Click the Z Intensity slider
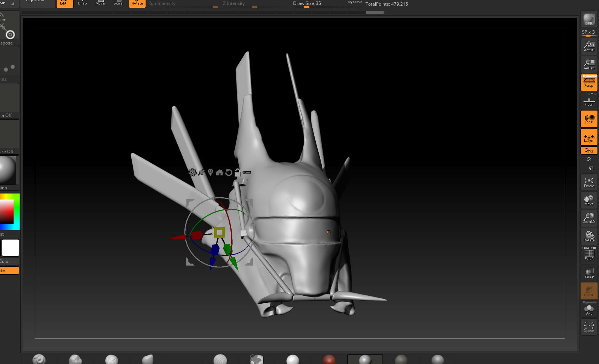 click(256, 4)
